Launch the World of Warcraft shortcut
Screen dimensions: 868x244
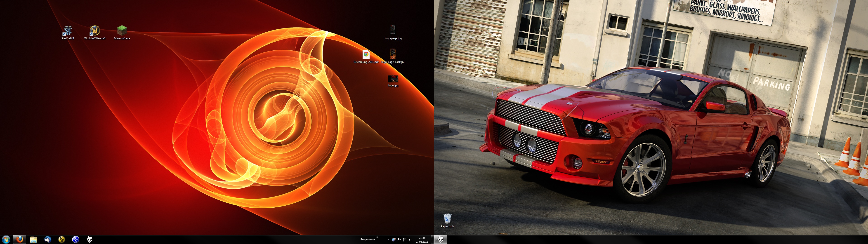(95, 31)
